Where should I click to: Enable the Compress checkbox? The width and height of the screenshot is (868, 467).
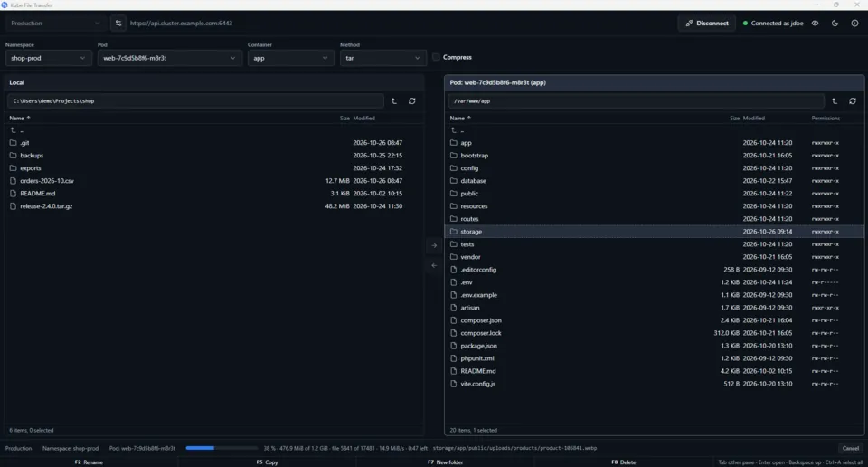(436, 57)
